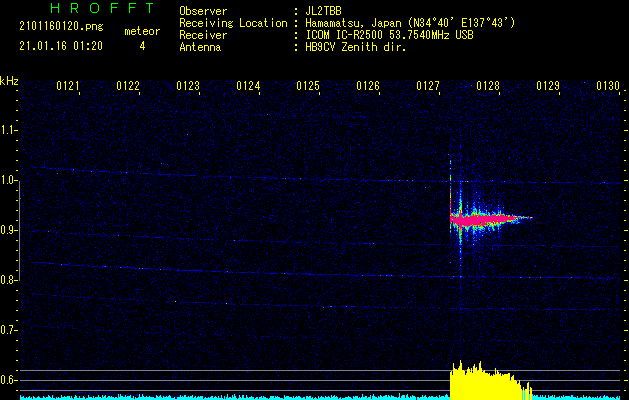629x400 pixels.
Task: Click the 0123 time marker
Action: click(188, 86)
